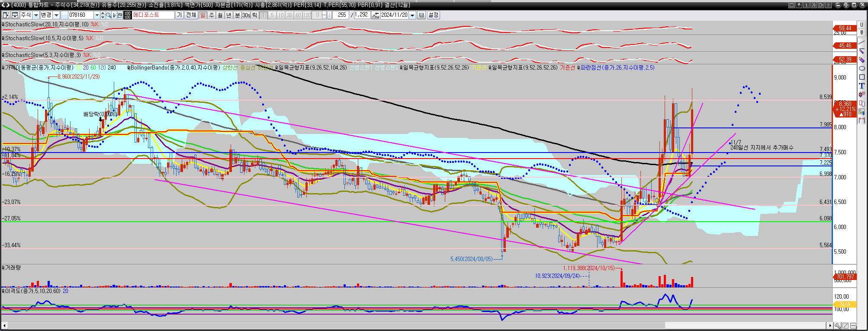
Task: Click the save layout icon beside 주식 dropdown
Action: (x=15, y=15)
